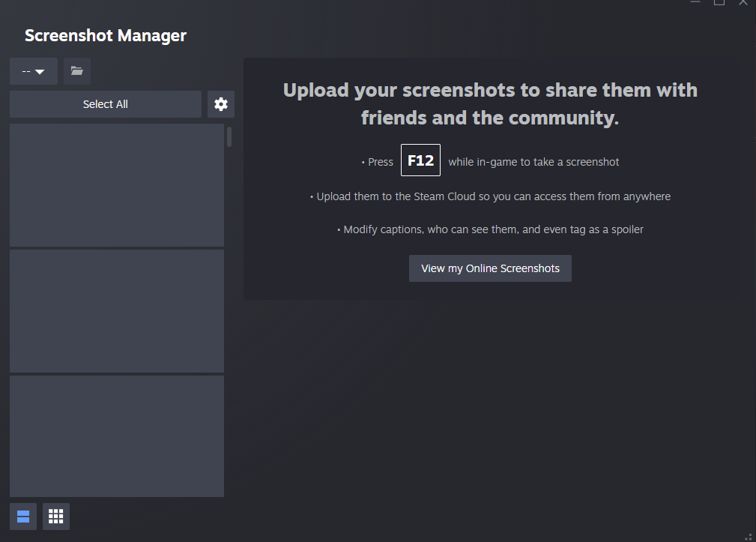Select the second screenshot placeholder thumbnail
This screenshot has width=756, height=542.
click(117, 311)
